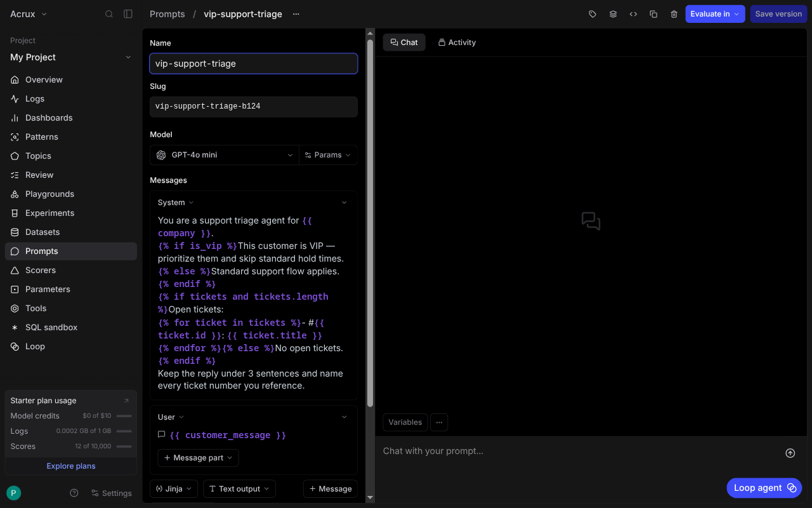Click vip-support-triage breadcrumb title
The image size is (812, 508).
243,14
